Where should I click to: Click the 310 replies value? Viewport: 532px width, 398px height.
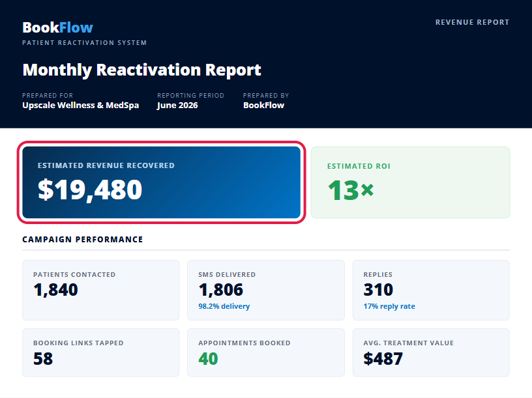(x=378, y=290)
